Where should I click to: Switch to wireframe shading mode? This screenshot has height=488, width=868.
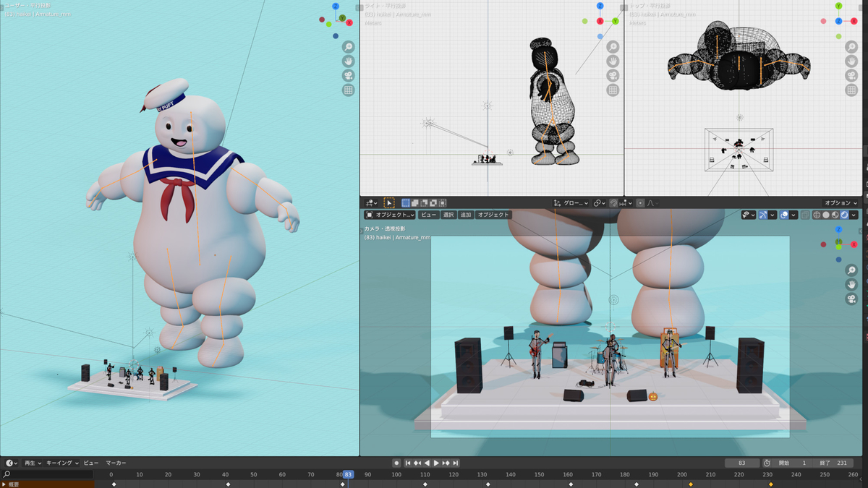[817, 215]
